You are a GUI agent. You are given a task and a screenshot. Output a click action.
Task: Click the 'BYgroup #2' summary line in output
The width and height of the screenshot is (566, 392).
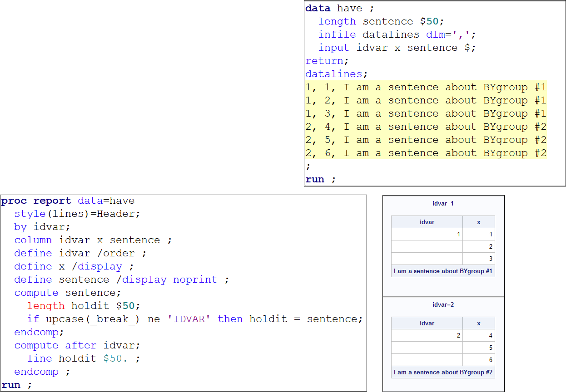[443, 372]
